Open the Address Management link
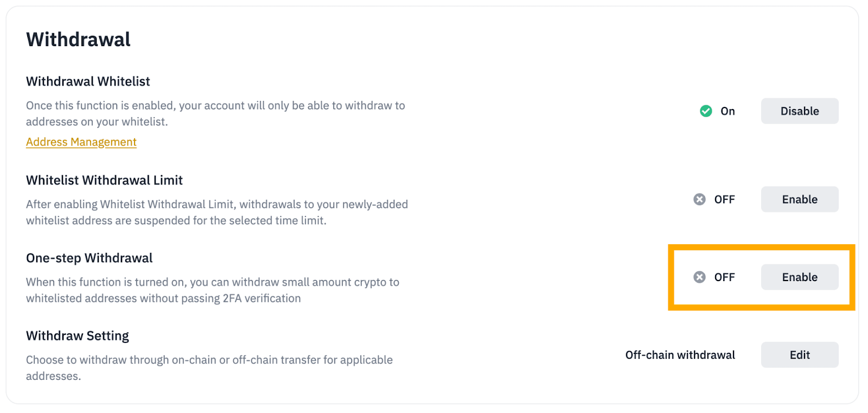Screen dimensions: 868x413 [x=81, y=142]
